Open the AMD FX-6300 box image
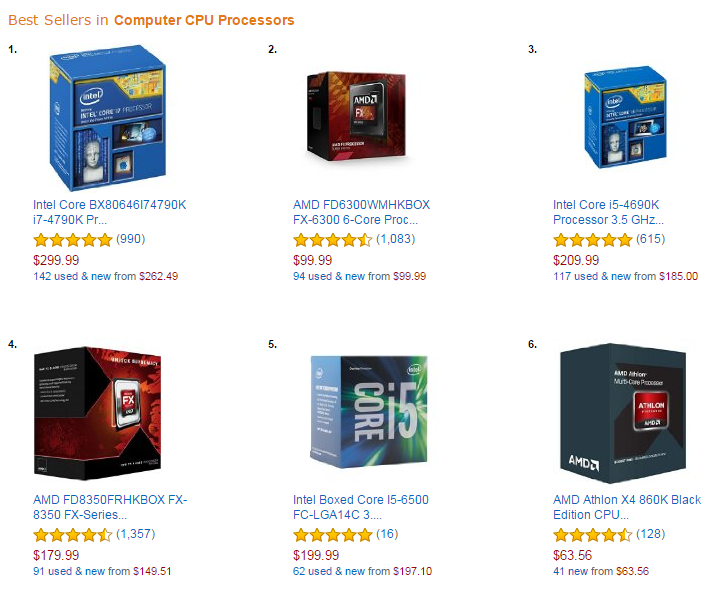 [x=357, y=116]
